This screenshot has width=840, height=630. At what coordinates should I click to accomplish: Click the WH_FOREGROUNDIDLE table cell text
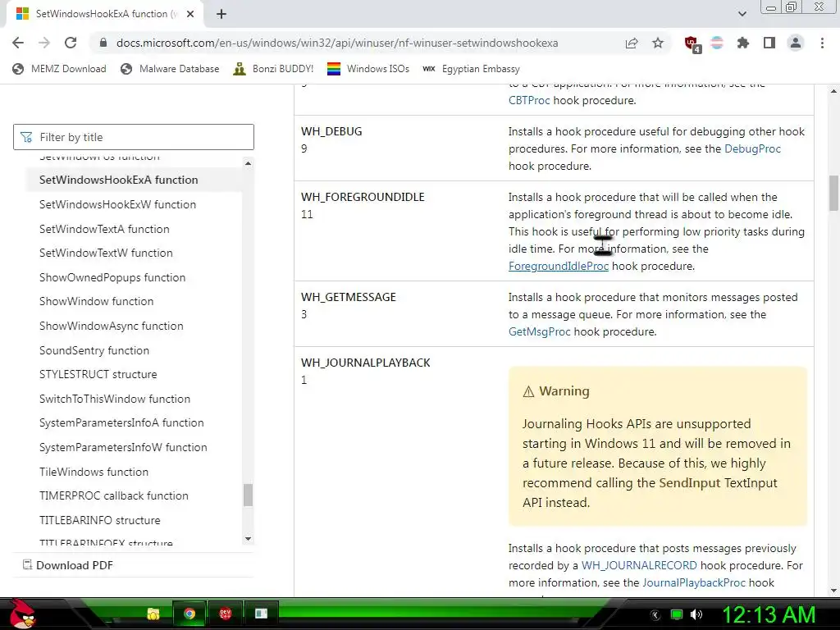[363, 197]
